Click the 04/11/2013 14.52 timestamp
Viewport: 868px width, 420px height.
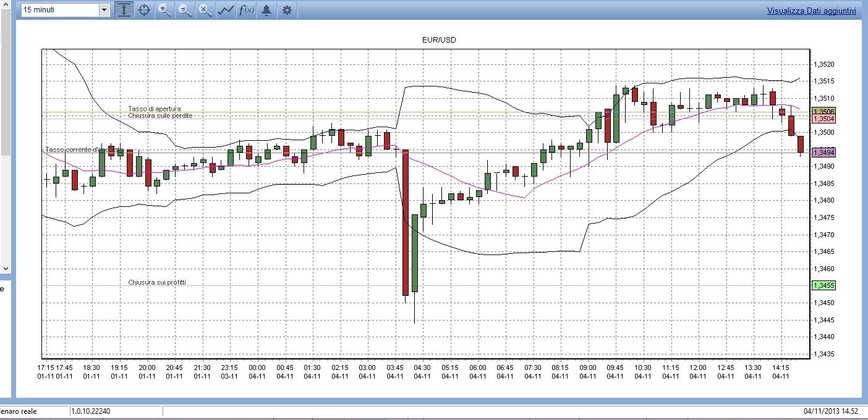point(830,411)
